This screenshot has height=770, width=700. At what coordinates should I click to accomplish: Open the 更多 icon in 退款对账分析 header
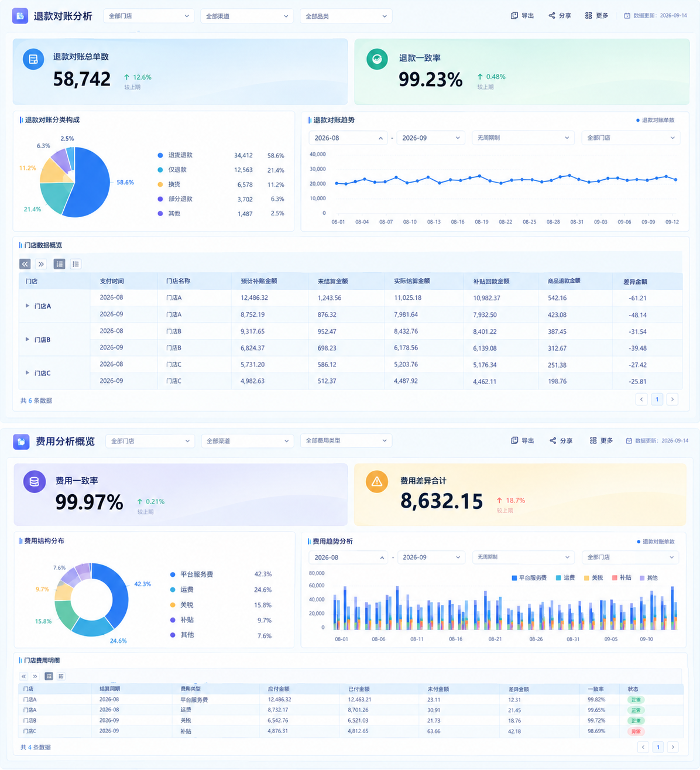tap(589, 16)
